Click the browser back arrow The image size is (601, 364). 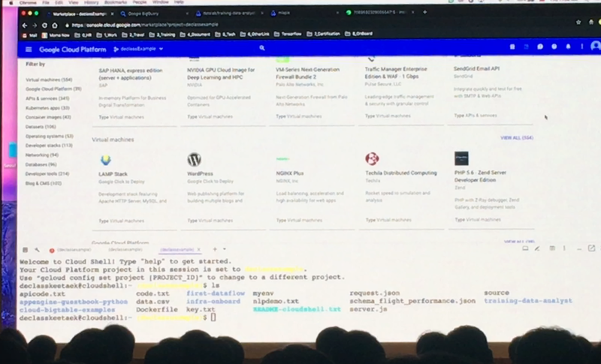coord(25,26)
